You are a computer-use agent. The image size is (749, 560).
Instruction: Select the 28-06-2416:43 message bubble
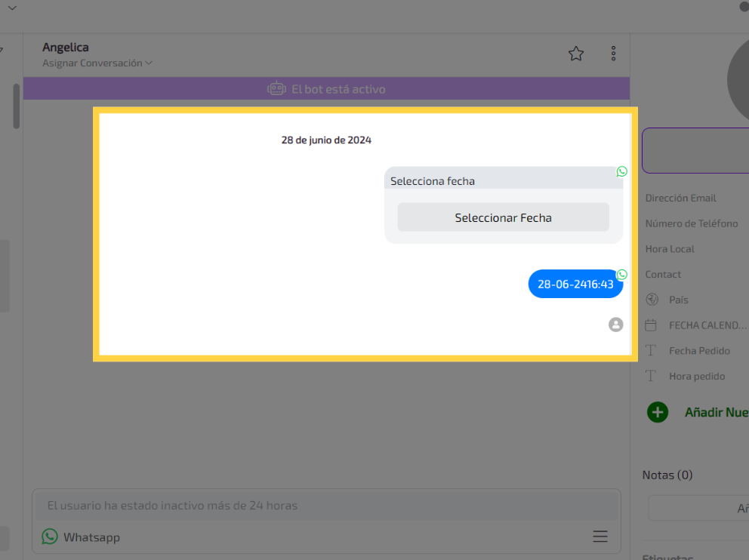coord(575,285)
